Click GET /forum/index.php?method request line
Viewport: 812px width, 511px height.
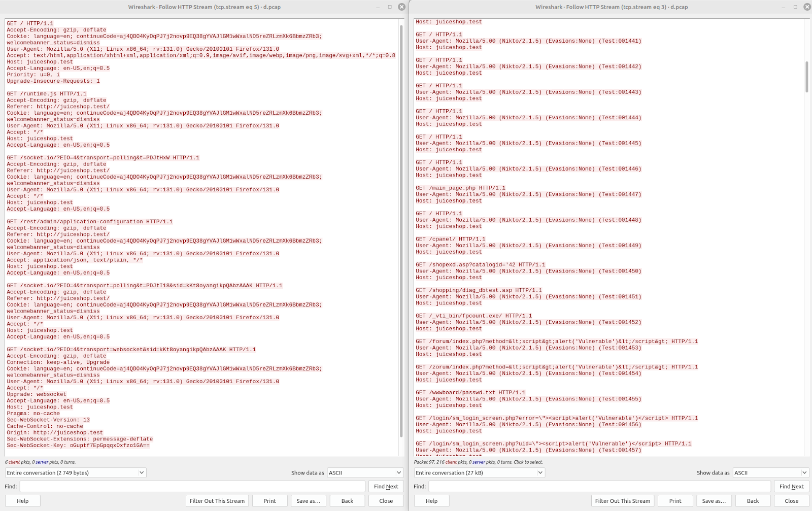(x=557, y=342)
